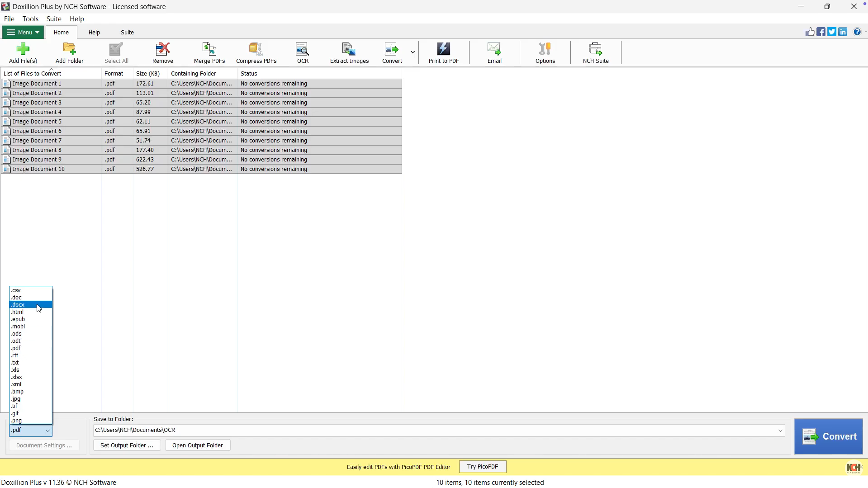Click the file icon of Image Document 1

[6, 84]
